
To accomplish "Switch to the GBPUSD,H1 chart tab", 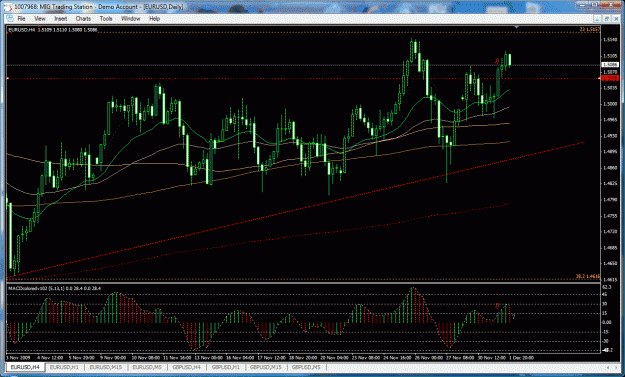I will [226, 367].
